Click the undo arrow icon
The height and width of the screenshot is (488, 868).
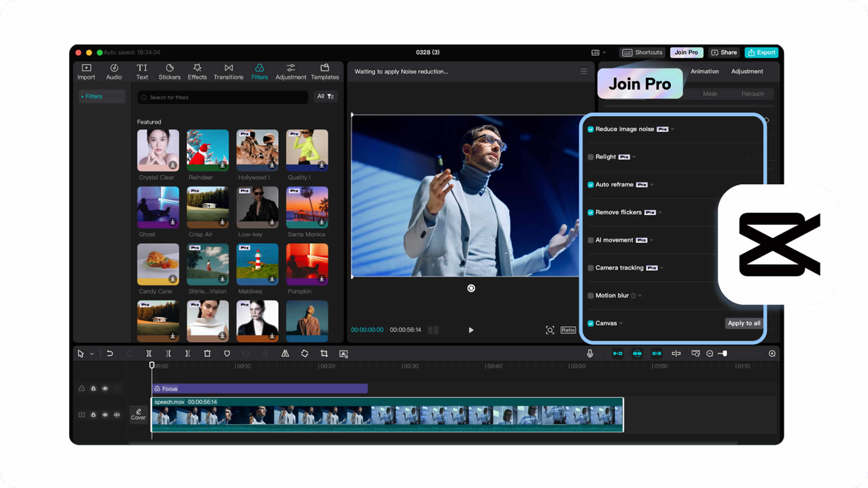click(x=110, y=354)
